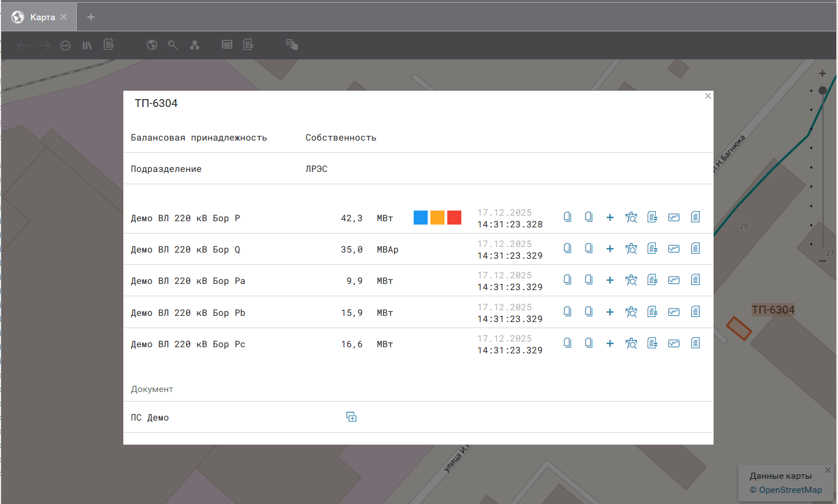Click the red color swatch
Image resolution: width=838 pixels, height=504 pixels.
(x=454, y=217)
